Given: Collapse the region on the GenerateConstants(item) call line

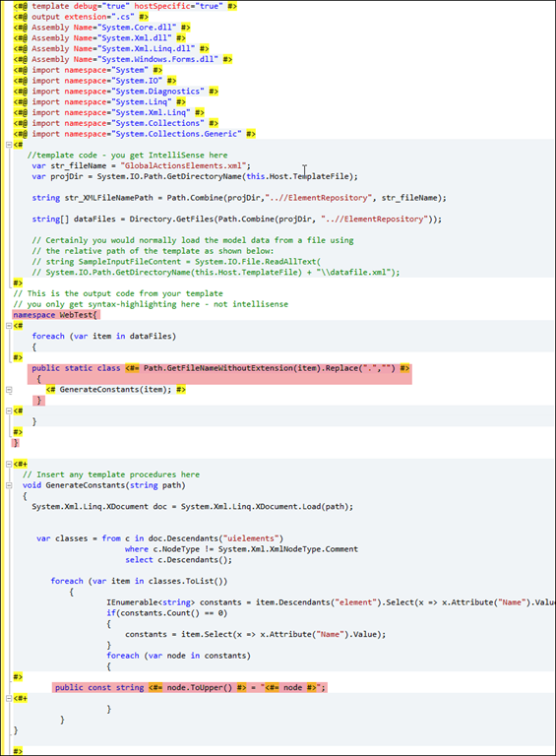Looking at the screenshot, I should (x=9, y=390).
